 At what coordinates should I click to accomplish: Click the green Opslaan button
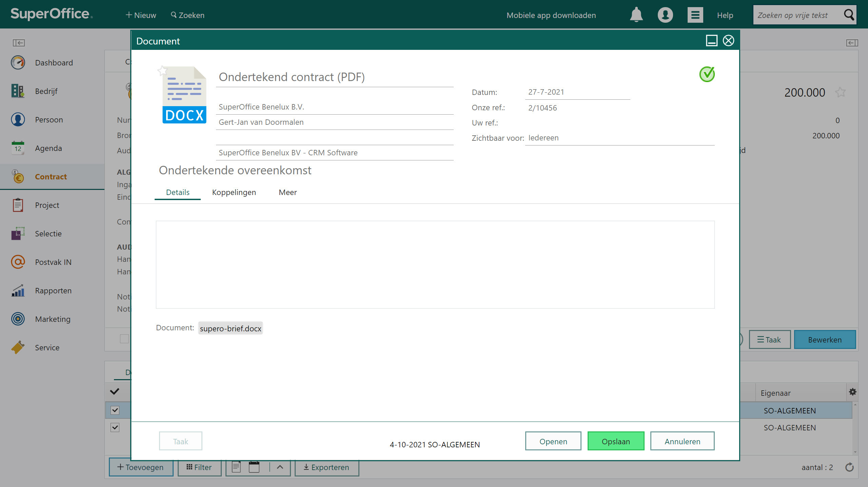[x=616, y=441]
